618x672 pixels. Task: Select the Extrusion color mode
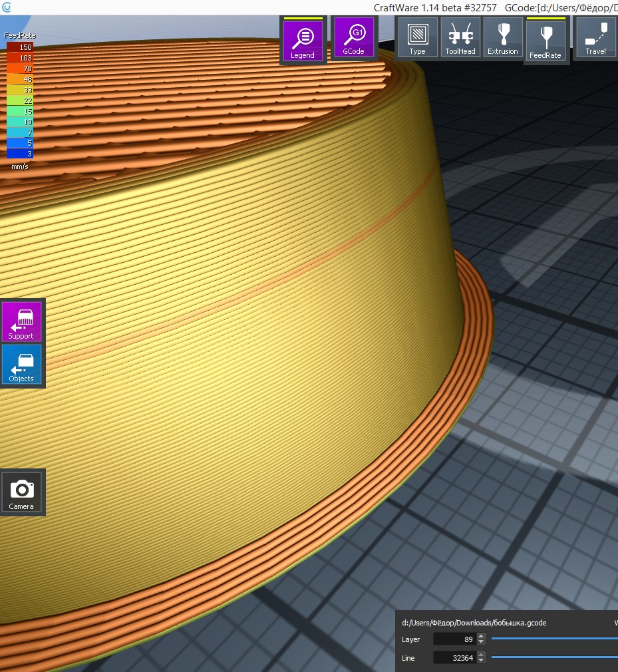pos(503,37)
